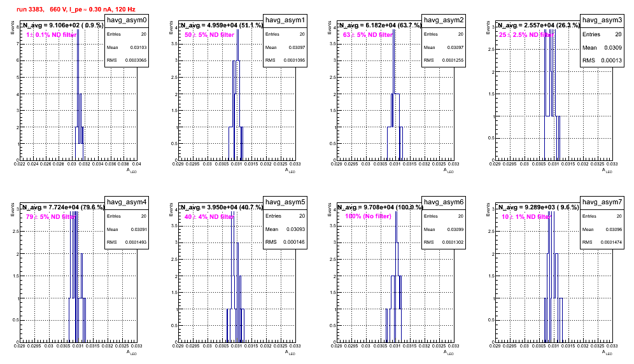Select the 50± 5% ND filter label
This screenshot has height=364, width=634.
[x=209, y=35]
